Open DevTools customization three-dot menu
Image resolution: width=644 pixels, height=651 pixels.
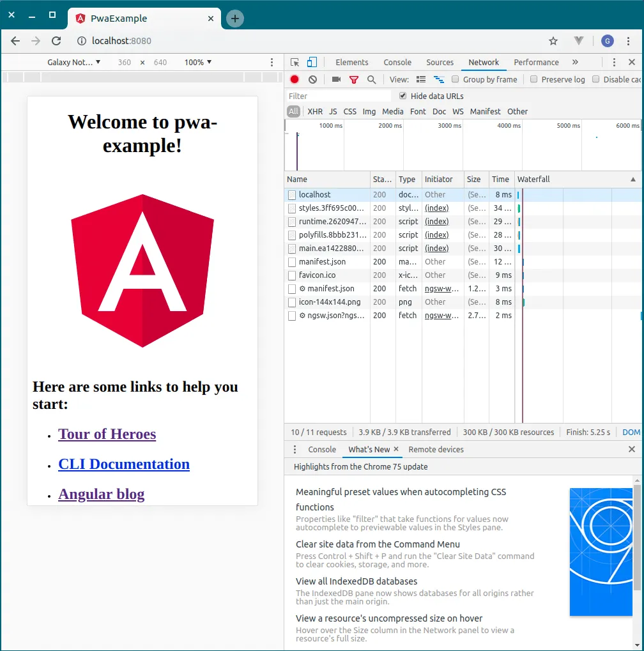(x=614, y=62)
